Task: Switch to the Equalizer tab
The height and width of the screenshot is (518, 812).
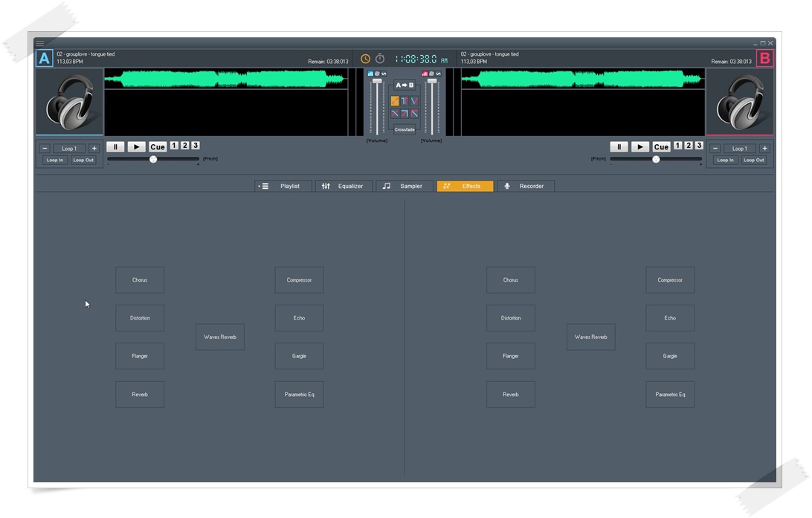Action: tap(344, 186)
